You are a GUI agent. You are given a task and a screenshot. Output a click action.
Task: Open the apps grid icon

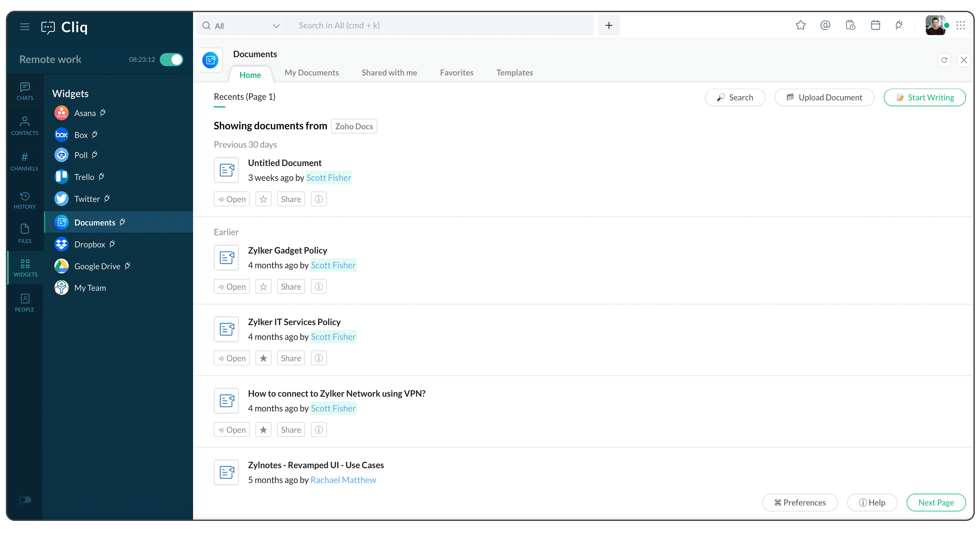(x=961, y=25)
